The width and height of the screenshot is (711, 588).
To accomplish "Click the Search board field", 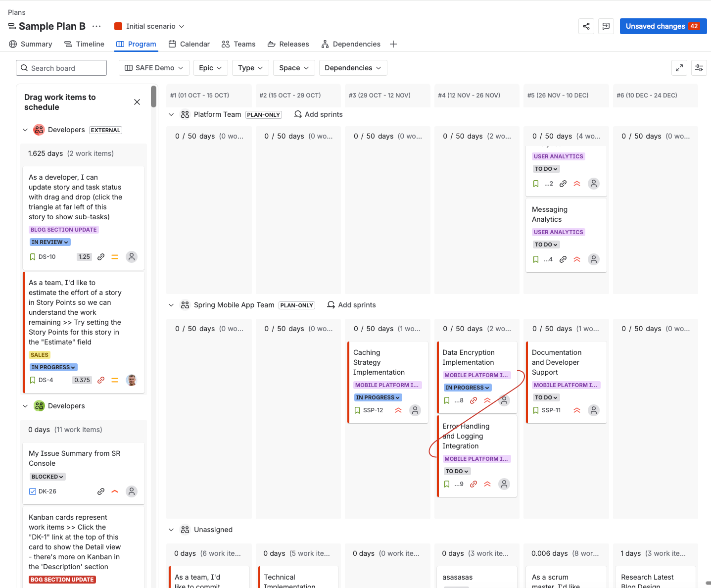I will [x=61, y=68].
